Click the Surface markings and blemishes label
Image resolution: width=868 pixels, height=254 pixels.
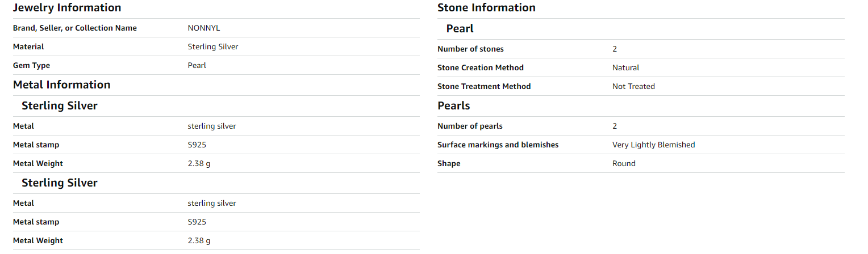(x=498, y=145)
